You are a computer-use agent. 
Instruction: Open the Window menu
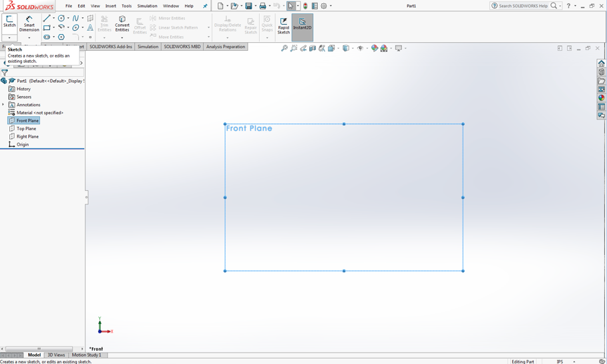171,6
